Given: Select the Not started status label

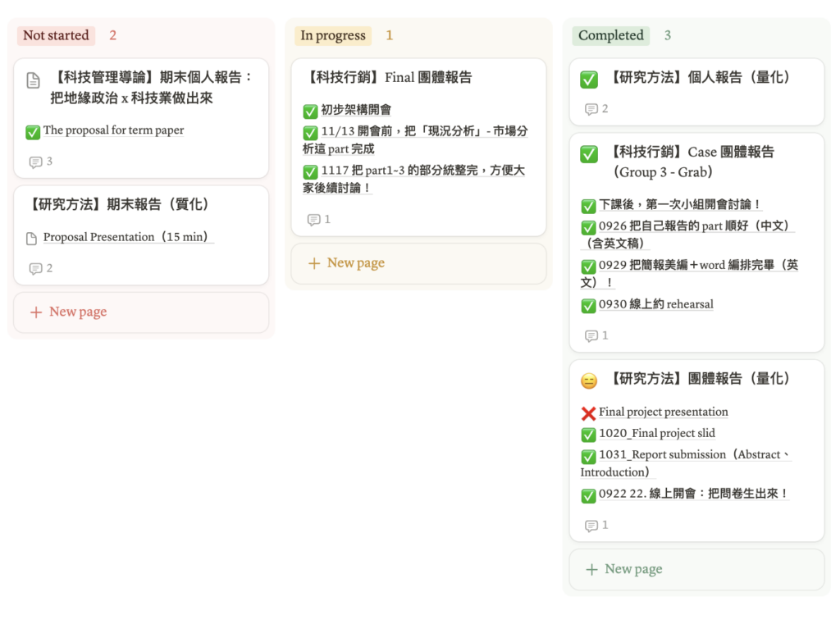Looking at the screenshot, I should (56, 35).
